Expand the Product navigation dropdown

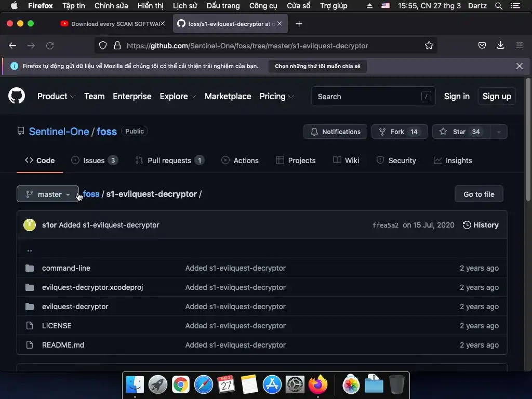56,96
